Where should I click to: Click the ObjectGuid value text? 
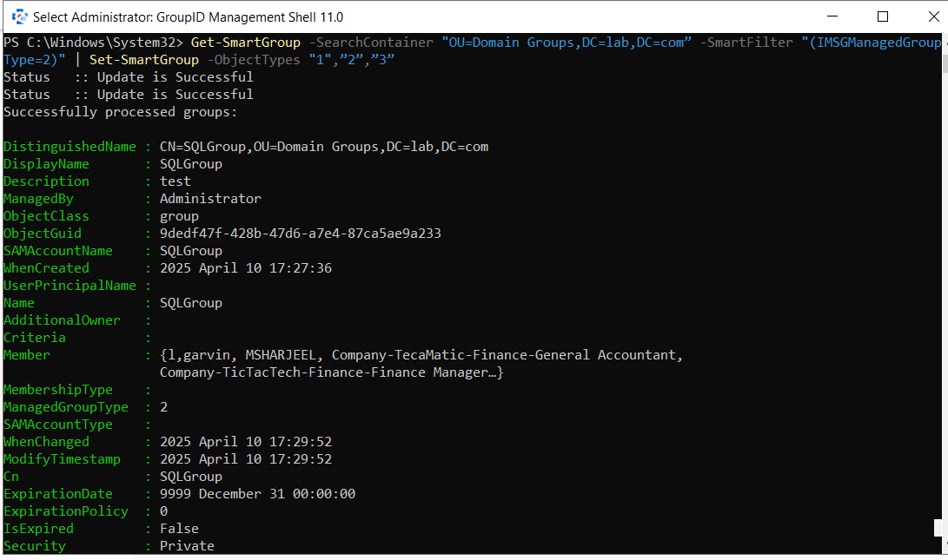point(298,233)
